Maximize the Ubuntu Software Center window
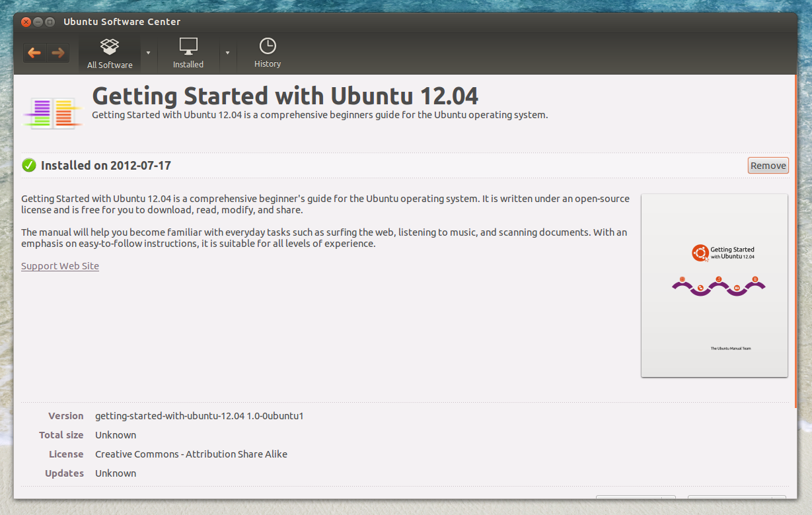Viewport: 812px width, 515px height. tap(50, 22)
